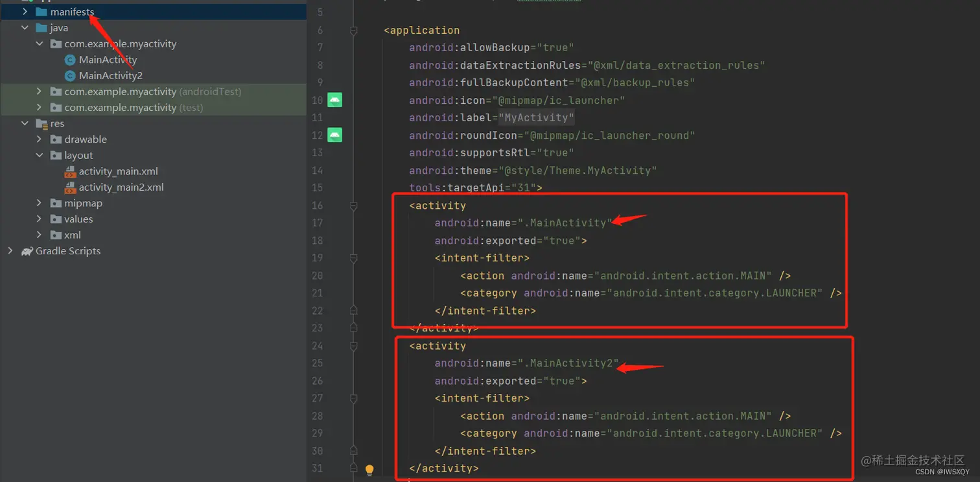Viewport: 980px width, 482px height.
Task: Click the "@xml/data_extraction_rules" value
Action: click(676, 66)
